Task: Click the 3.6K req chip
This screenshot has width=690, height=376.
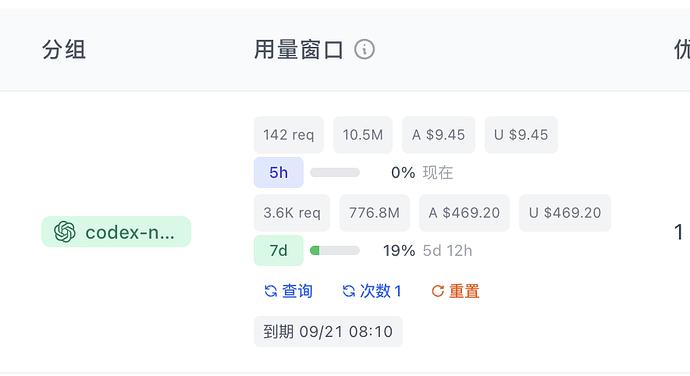Action: click(x=292, y=213)
